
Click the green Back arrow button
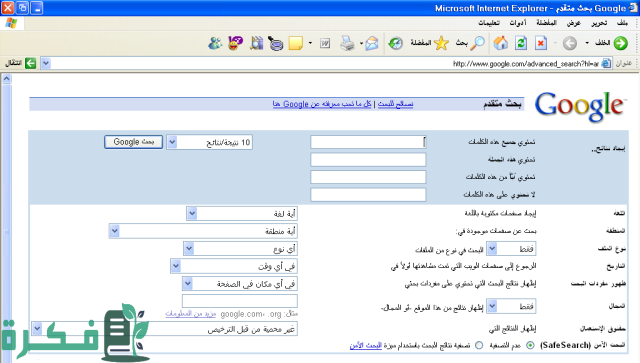[620, 43]
